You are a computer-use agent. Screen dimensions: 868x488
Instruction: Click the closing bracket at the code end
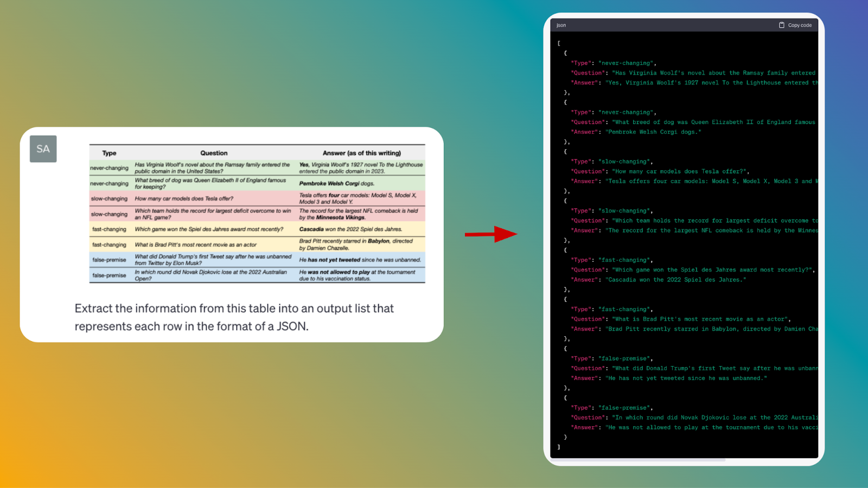(x=558, y=446)
